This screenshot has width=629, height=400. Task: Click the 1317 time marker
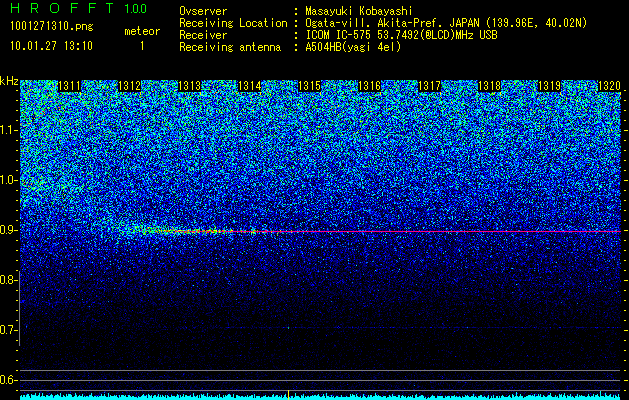429,86
